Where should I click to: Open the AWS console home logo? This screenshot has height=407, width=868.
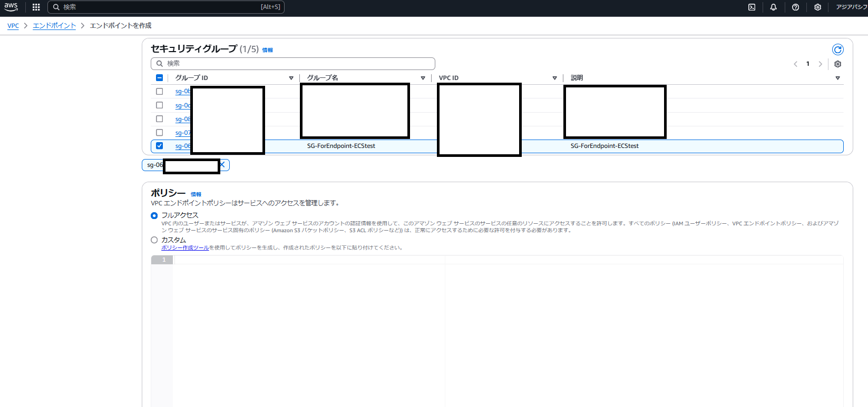[x=11, y=7]
